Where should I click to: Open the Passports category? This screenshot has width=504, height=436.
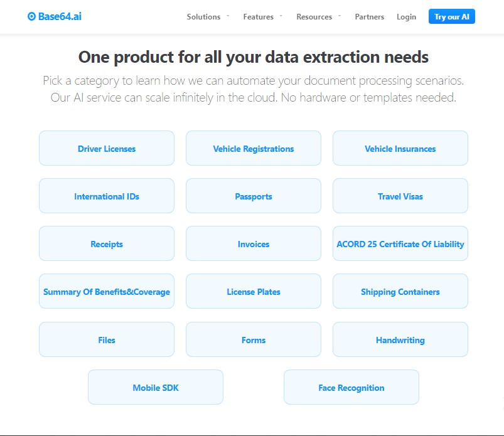254,196
